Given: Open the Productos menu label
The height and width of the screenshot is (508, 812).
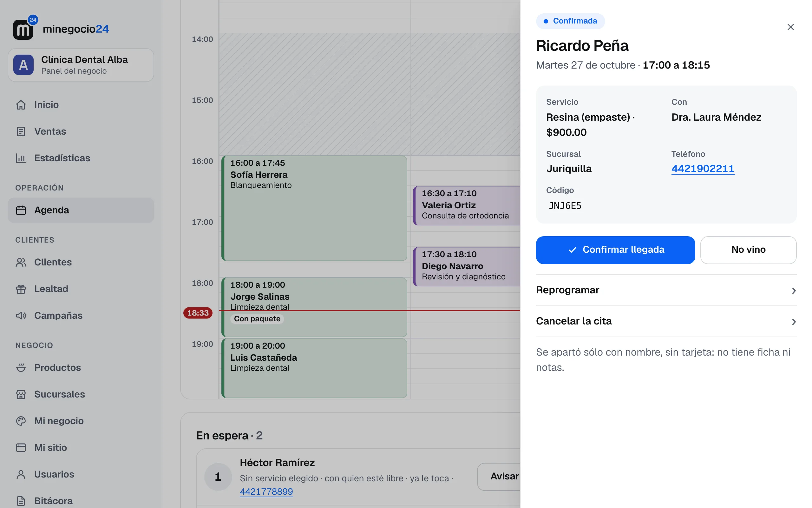Looking at the screenshot, I should [x=58, y=368].
